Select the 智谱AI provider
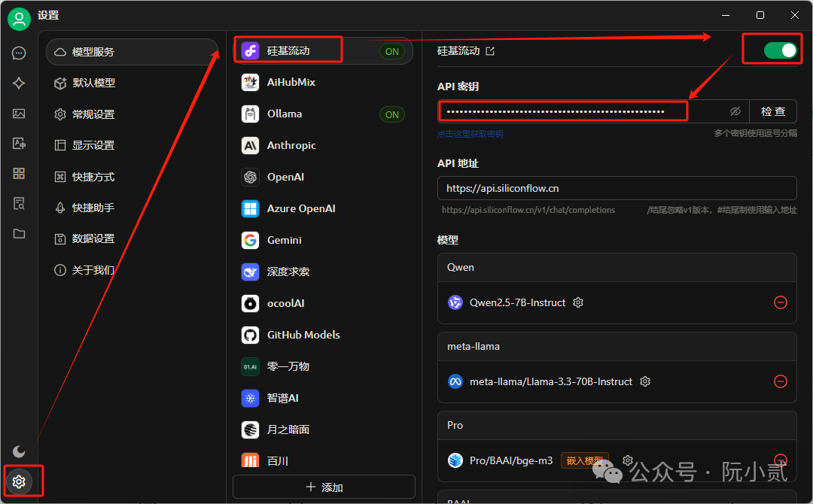 322,399
